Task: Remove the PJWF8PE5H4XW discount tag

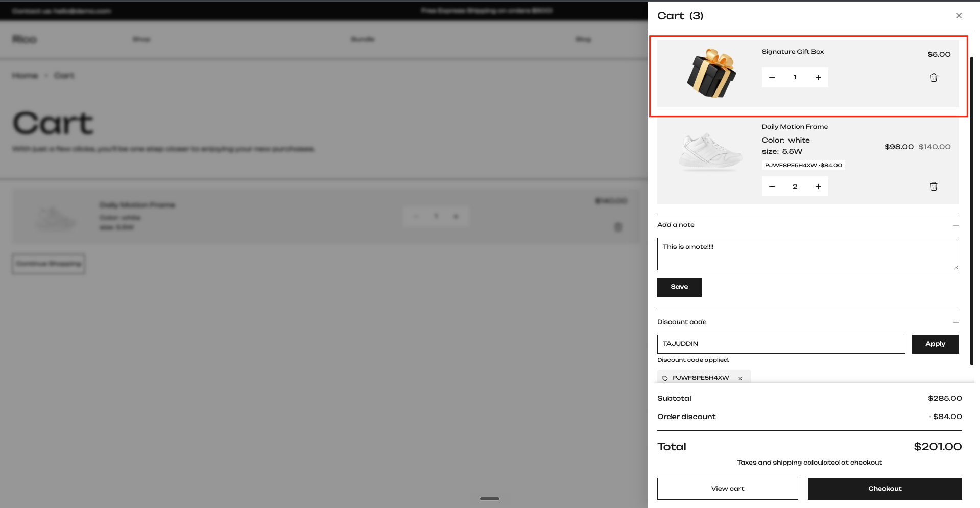Action: click(740, 378)
